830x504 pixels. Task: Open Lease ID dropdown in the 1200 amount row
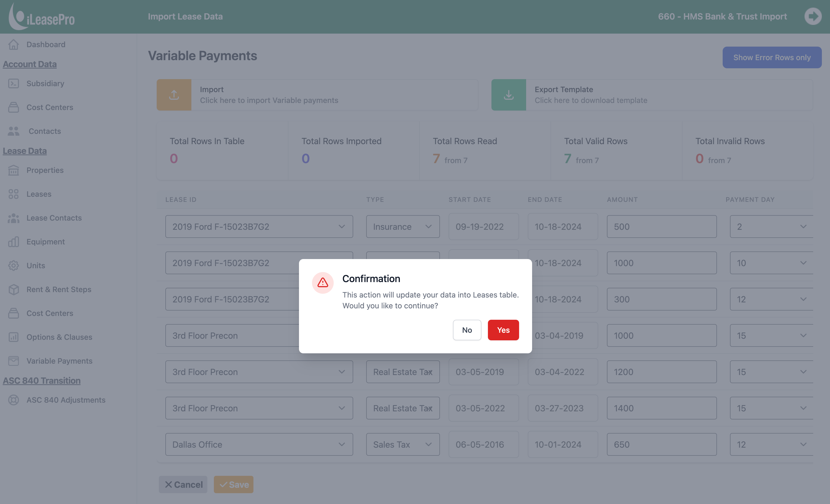[x=259, y=372]
